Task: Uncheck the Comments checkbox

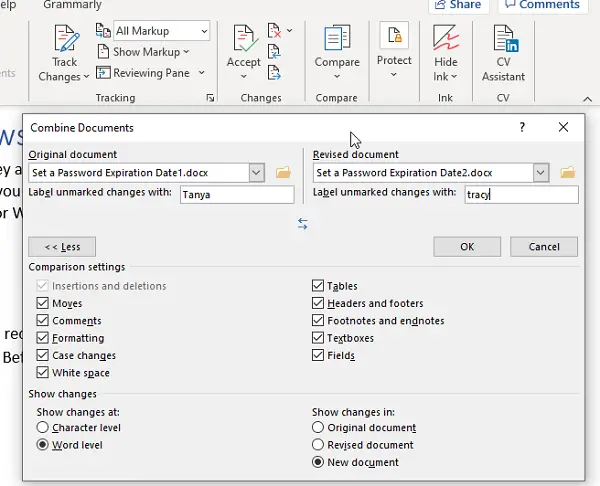Action: click(42, 320)
